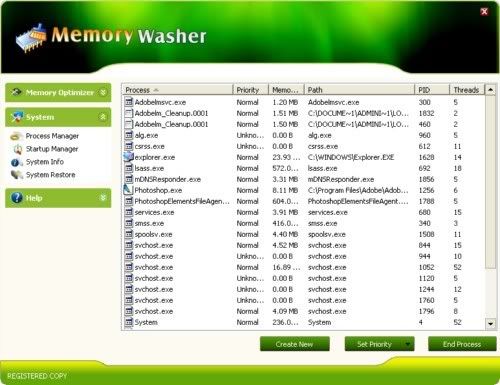Viewport: 500px width, 385px height.
Task: Close the Memory Washer window
Action: [484, 12]
